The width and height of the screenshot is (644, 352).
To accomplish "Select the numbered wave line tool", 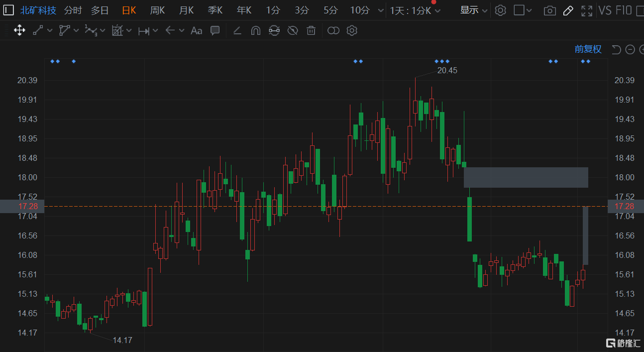I will pos(91,31).
